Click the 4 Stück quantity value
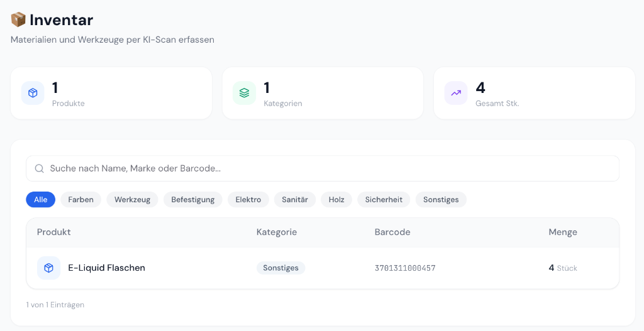644x331 pixels. [x=563, y=268]
